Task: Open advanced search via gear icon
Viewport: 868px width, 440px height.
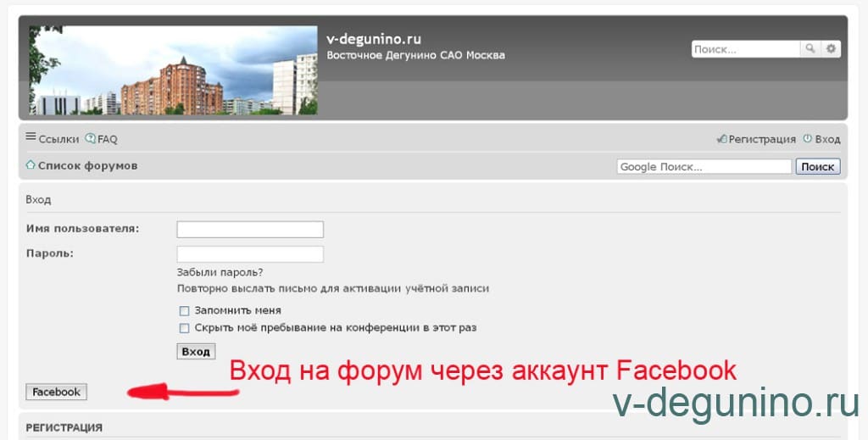Action: [831, 49]
